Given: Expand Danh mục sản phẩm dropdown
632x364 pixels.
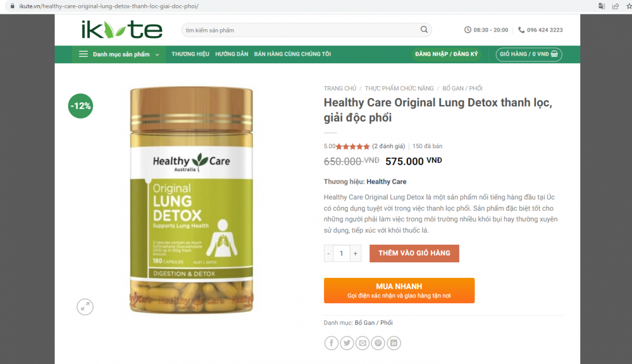Looking at the screenshot, I should click(119, 55).
